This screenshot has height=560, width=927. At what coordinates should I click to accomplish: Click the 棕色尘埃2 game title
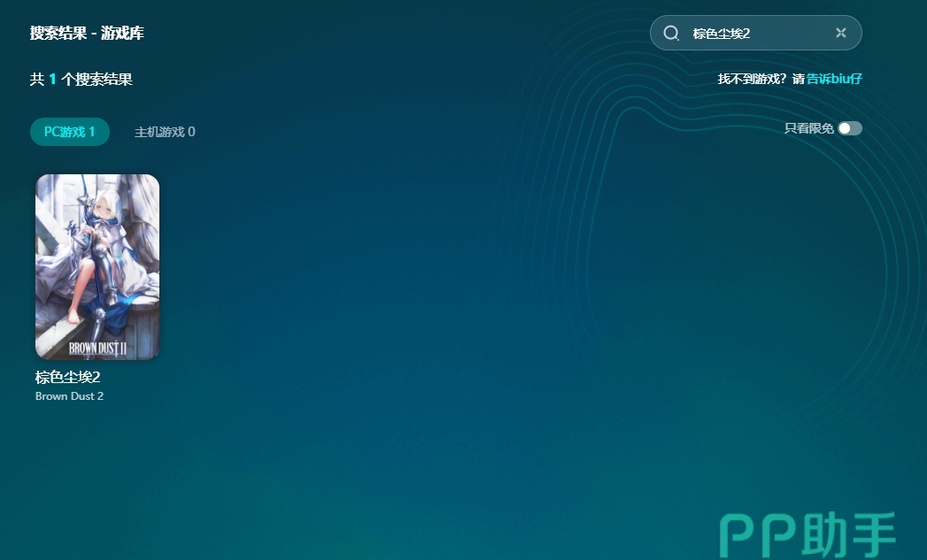68,377
